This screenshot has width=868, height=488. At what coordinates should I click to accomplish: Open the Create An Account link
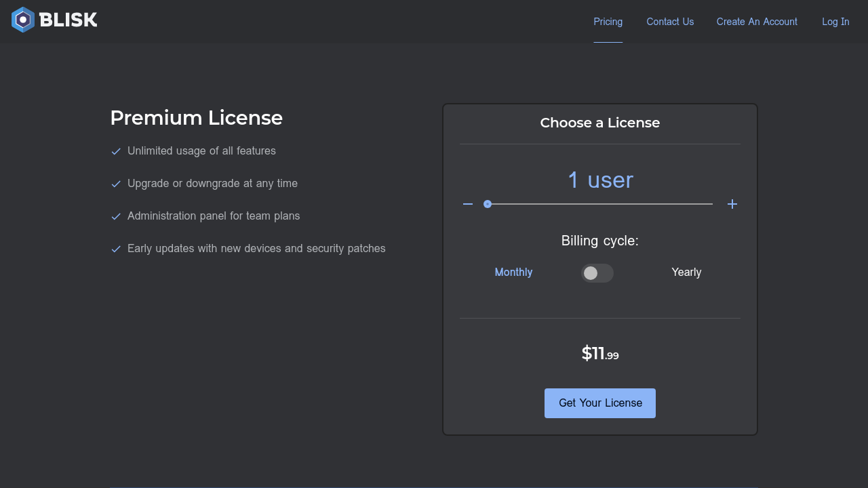(757, 22)
